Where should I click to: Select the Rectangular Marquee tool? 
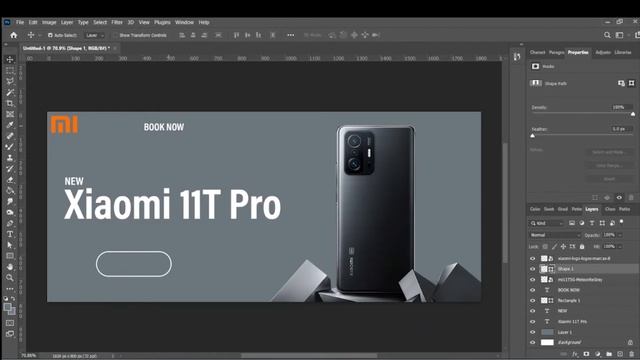click(10, 71)
